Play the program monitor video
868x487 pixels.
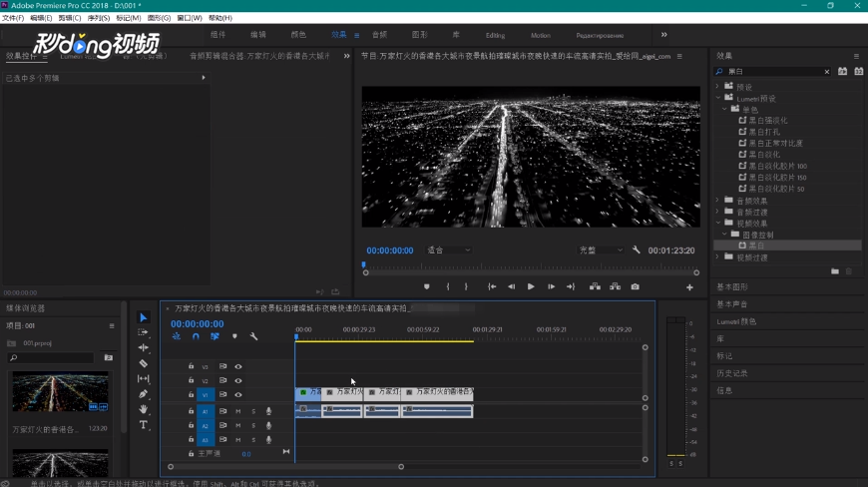531,286
